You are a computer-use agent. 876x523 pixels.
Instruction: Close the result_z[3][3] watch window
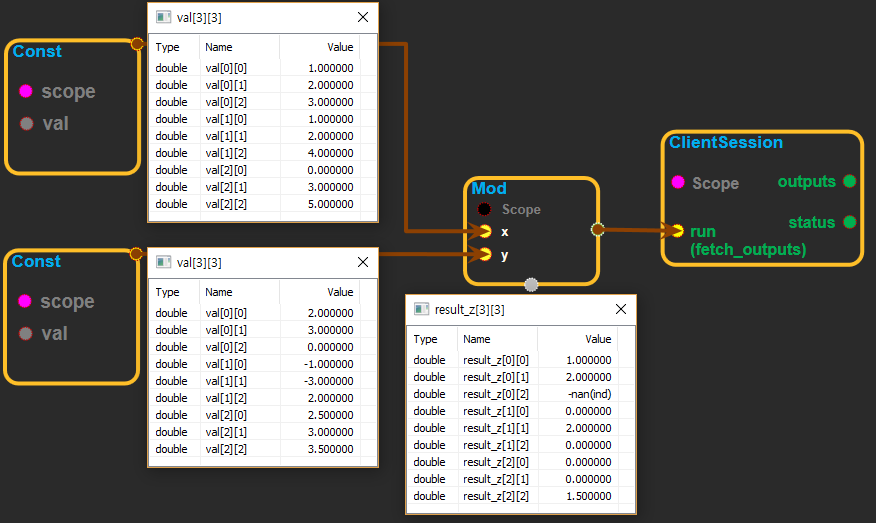[x=621, y=310]
